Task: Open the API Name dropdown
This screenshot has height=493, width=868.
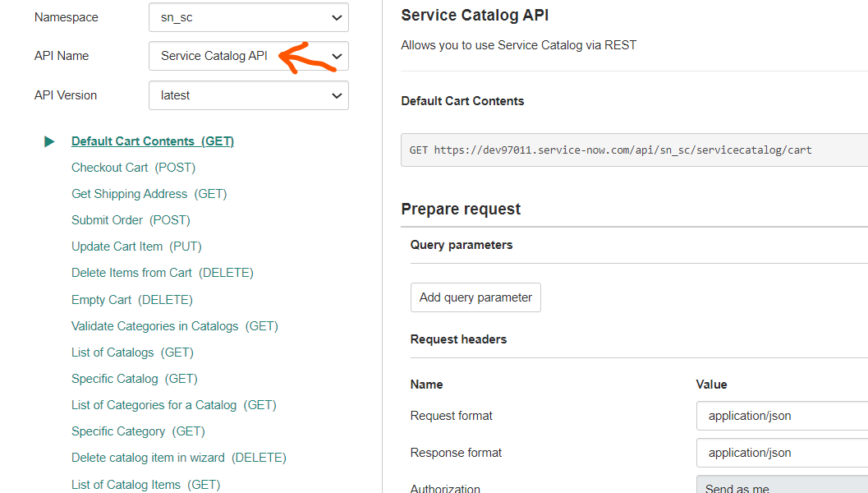Action: [248, 56]
